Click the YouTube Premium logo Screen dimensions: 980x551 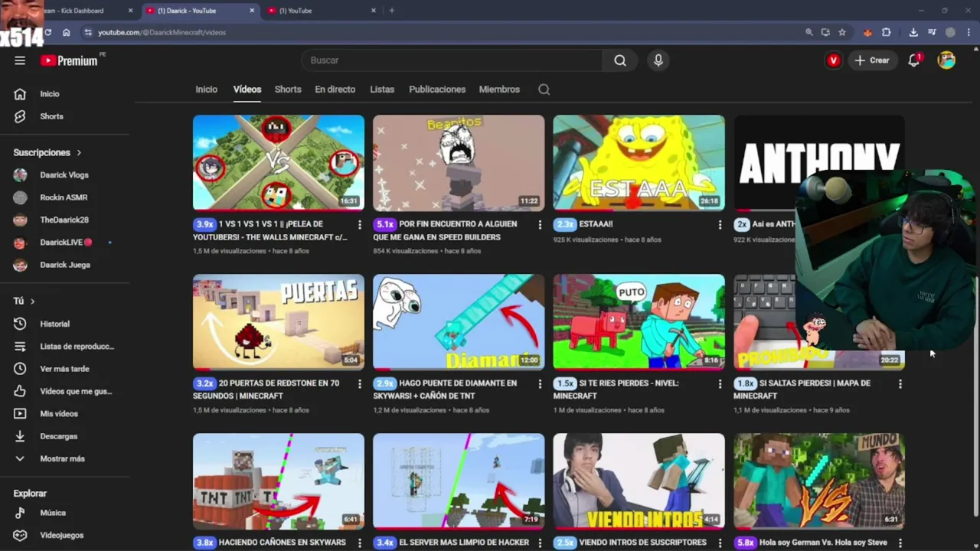tap(70, 60)
